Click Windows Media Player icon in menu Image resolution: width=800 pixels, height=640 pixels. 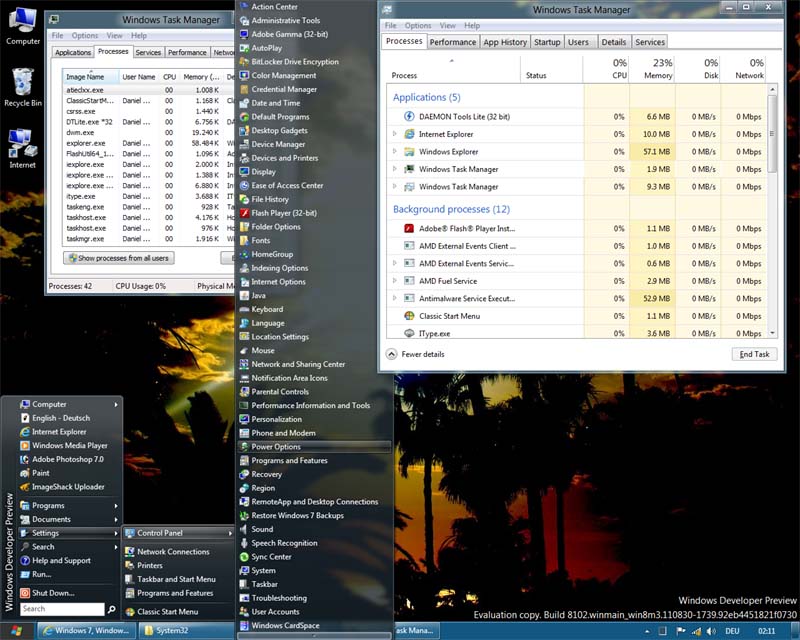tap(24, 446)
